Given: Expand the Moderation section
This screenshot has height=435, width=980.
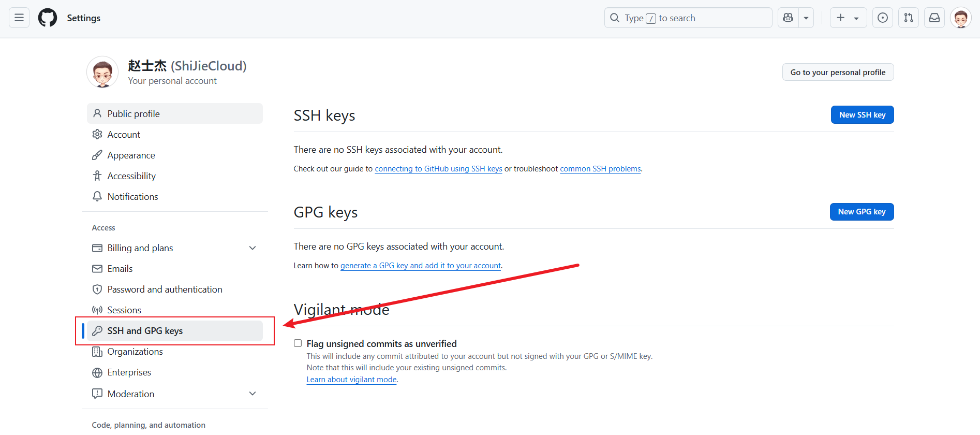Looking at the screenshot, I should (x=253, y=394).
